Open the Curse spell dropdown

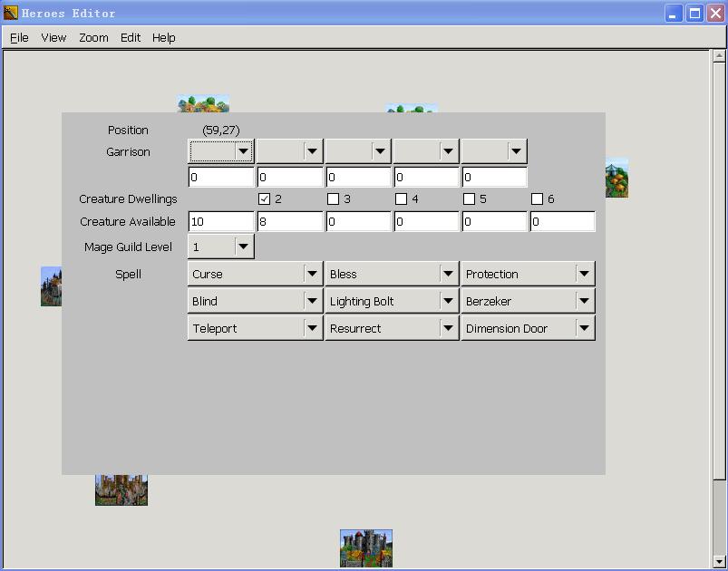256,274
